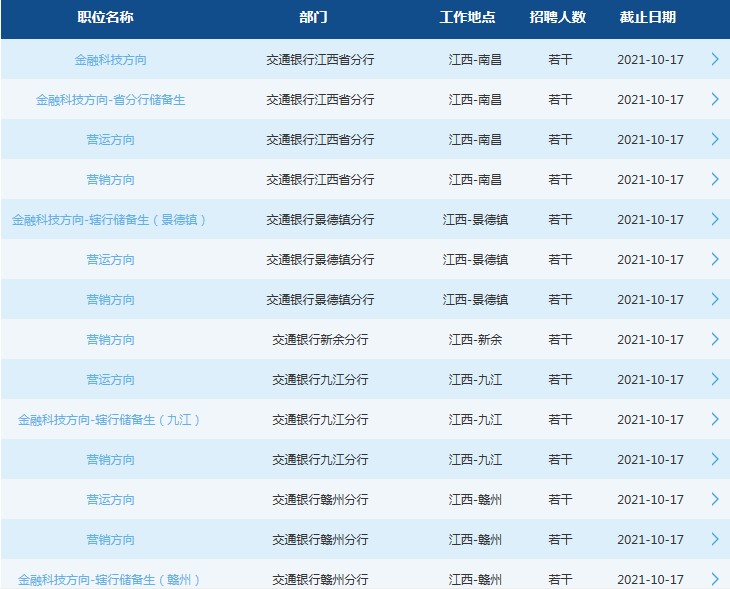Viewport: 730px width, 589px height.
Task: Expand details for 营运方向 at 交通银行景德镇分行
Action: coord(715,259)
